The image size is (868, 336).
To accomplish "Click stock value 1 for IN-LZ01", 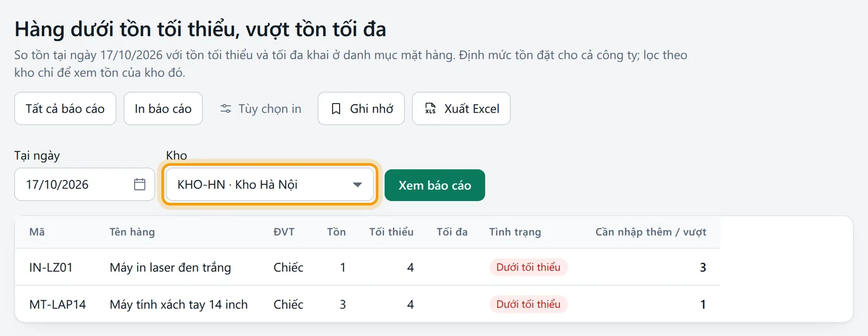I will point(343,267).
